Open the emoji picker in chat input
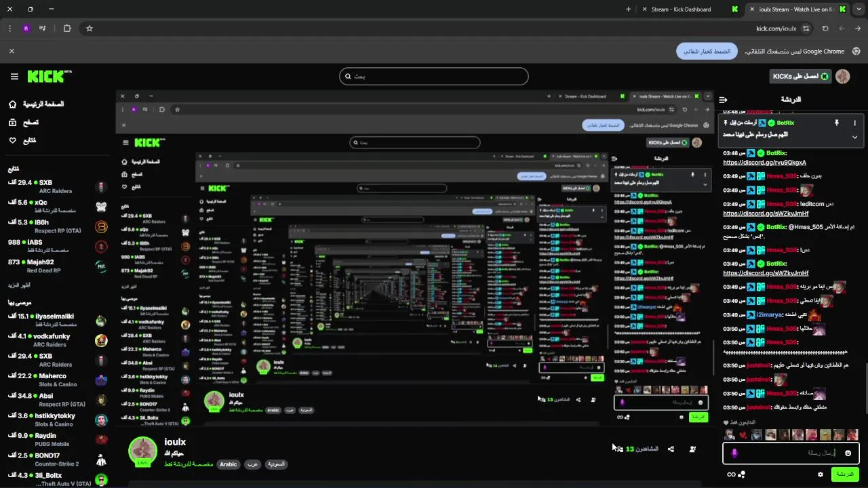Screen dimensions: 868x488 848,453
